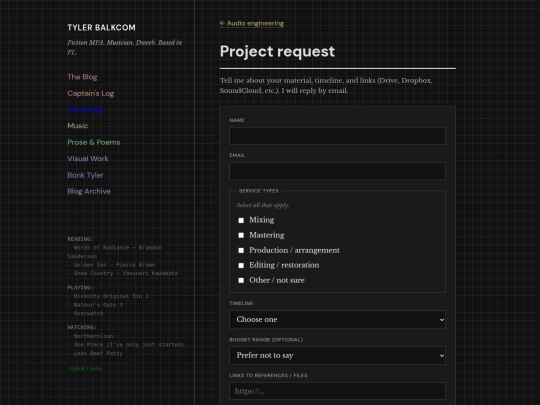Check the Mastering checkbox
Image resolution: width=540 pixels, height=405 pixels.
tap(241, 235)
